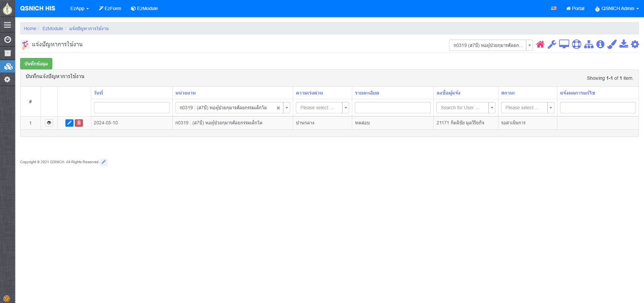This screenshot has width=644, height=303.
Task: Open the EzForm menu item
Action: coord(110,8)
